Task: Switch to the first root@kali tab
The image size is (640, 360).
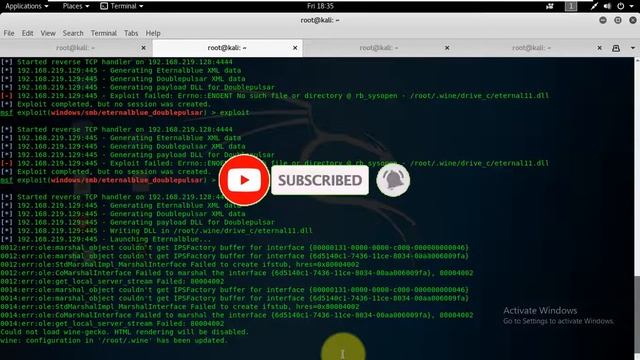Action: tap(76, 48)
